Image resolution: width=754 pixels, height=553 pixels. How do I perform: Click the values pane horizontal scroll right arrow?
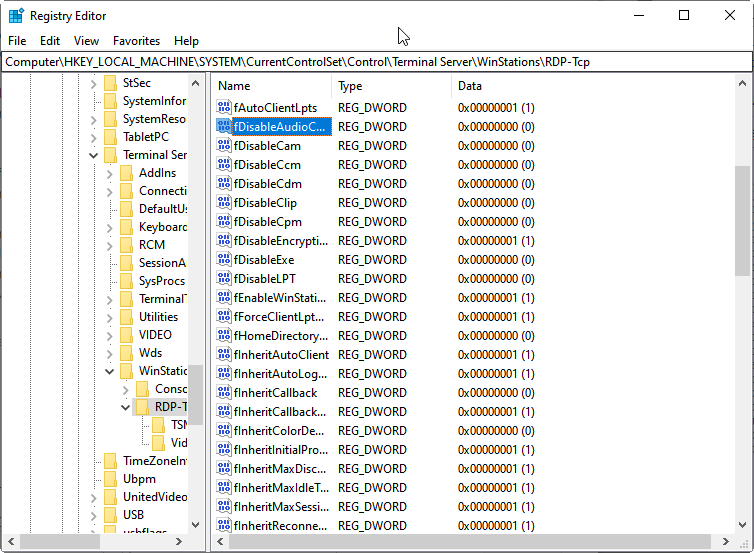tap(726, 541)
